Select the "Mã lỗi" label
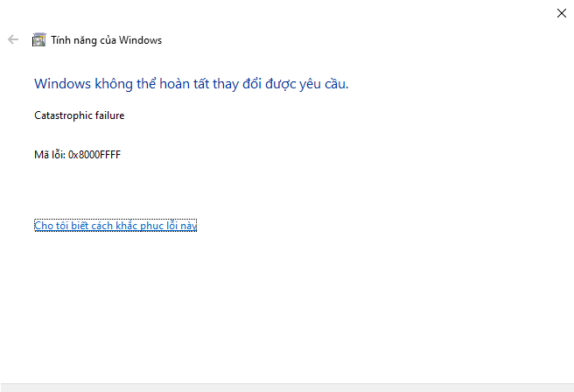Viewport: 574px width, 392px height. tap(49, 155)
